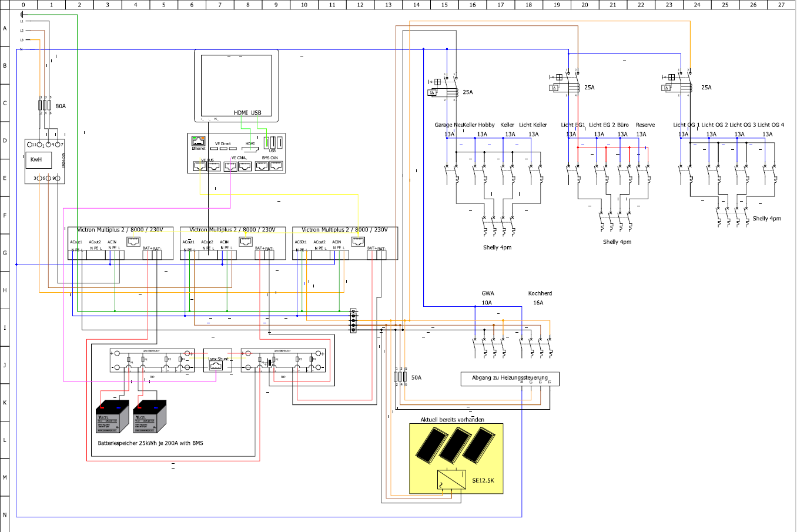Select the Lynx Distributor beside the 50A fuse
The image size is (797, 532).
(283, 360)
